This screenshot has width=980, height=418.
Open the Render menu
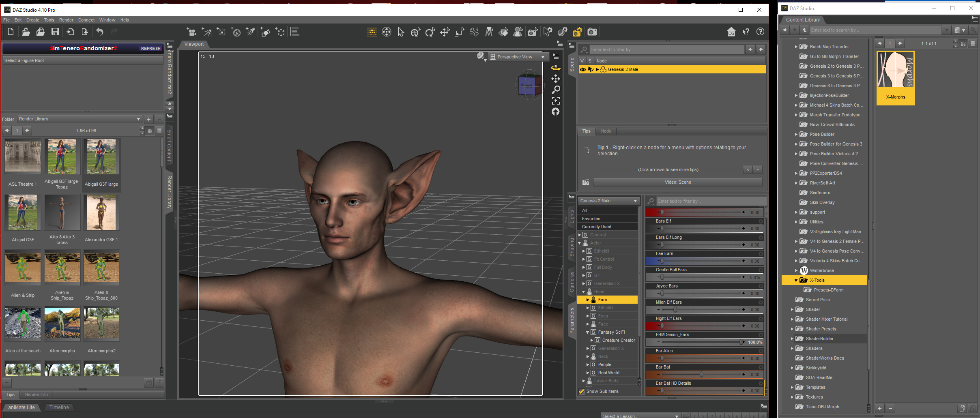[x=66, y=20]
